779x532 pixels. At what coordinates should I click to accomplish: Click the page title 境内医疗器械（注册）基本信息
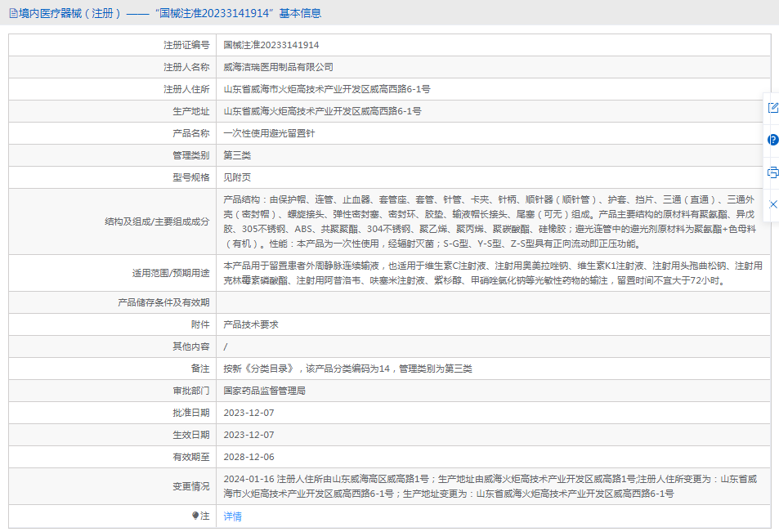pyautogui.click(x=170, y=13)
